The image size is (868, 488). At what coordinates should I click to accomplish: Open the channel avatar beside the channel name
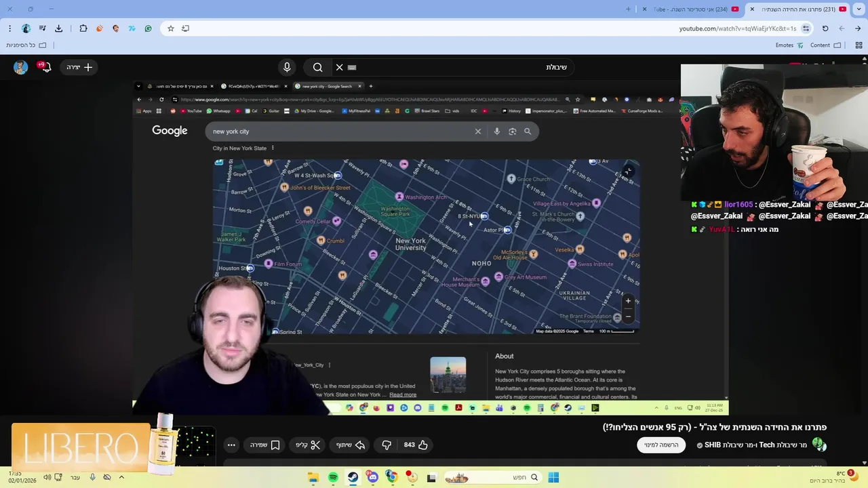pos(819,445)
